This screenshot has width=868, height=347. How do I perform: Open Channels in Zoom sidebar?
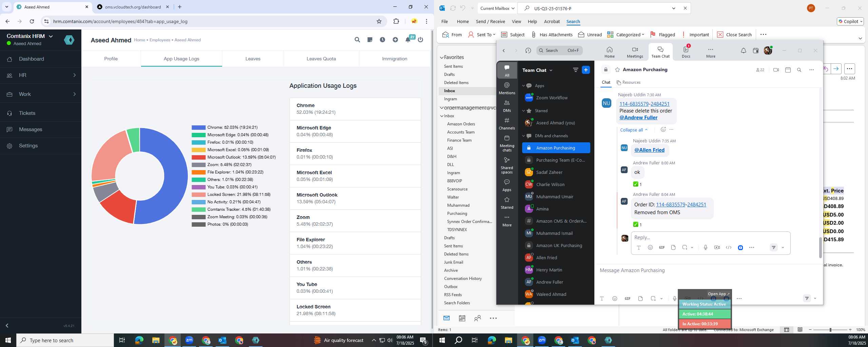(x=507, y=123)
